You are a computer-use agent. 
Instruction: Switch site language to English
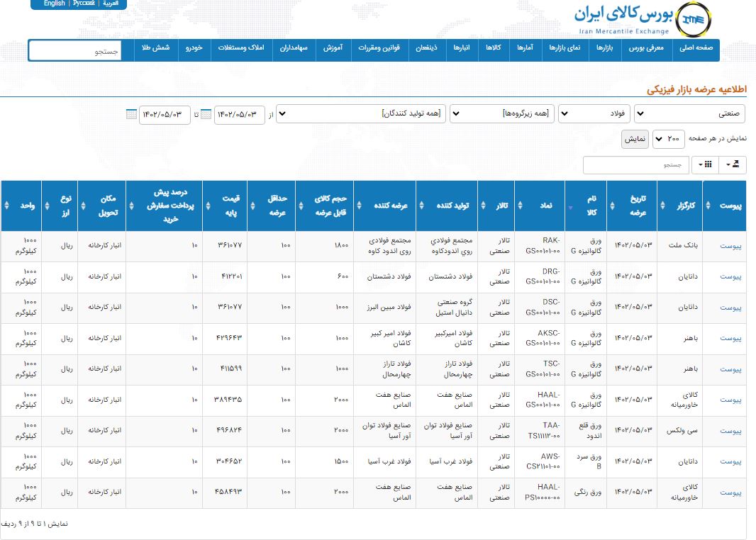click(54, 4)
